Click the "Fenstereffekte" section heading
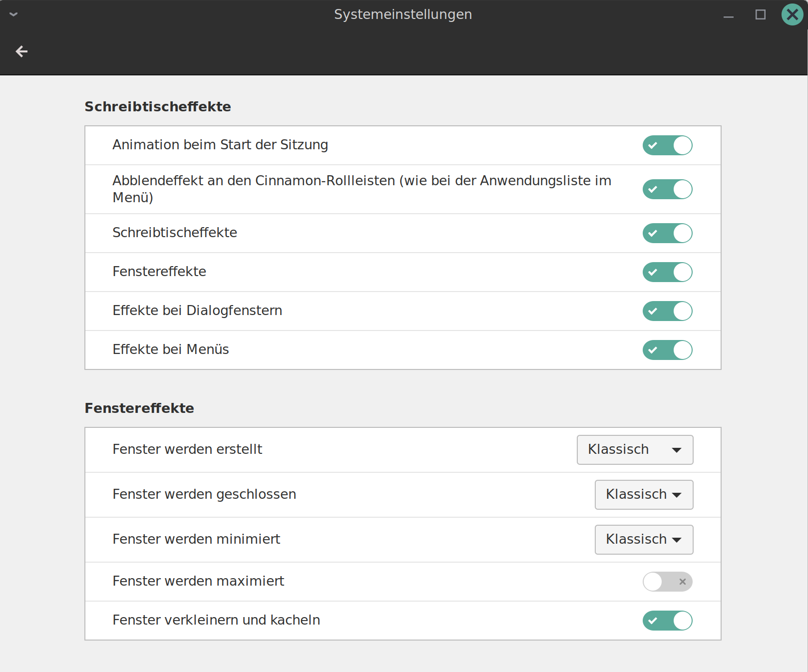The image size is (808, 672). tap(139, 408)
